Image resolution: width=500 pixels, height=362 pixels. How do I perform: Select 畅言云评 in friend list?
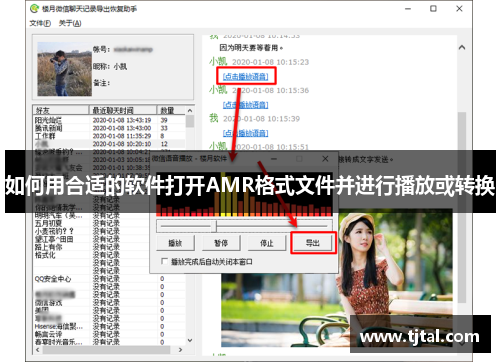tap(49, 334)
